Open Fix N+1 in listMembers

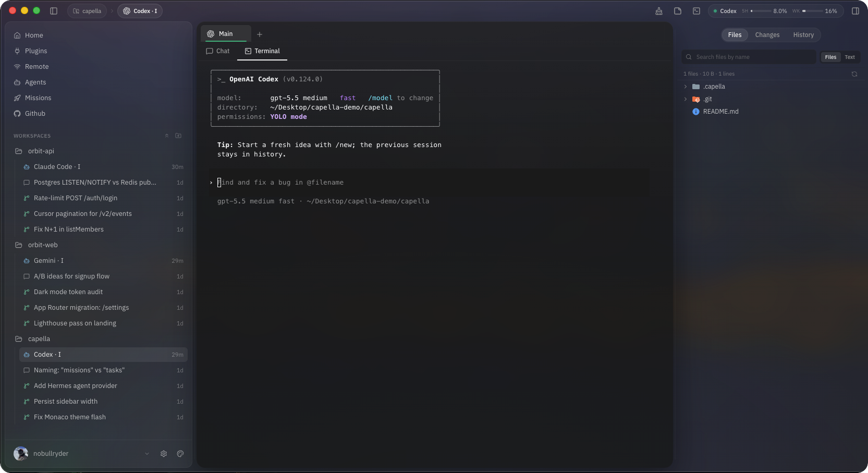(x=103, y=229)
